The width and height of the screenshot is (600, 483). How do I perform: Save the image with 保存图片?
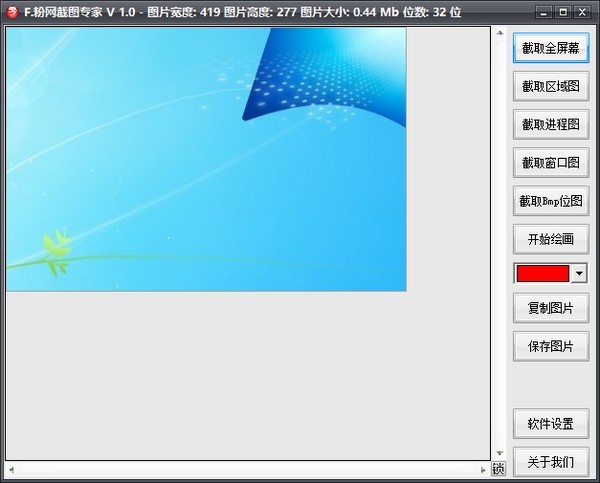[x=550, y=346]
